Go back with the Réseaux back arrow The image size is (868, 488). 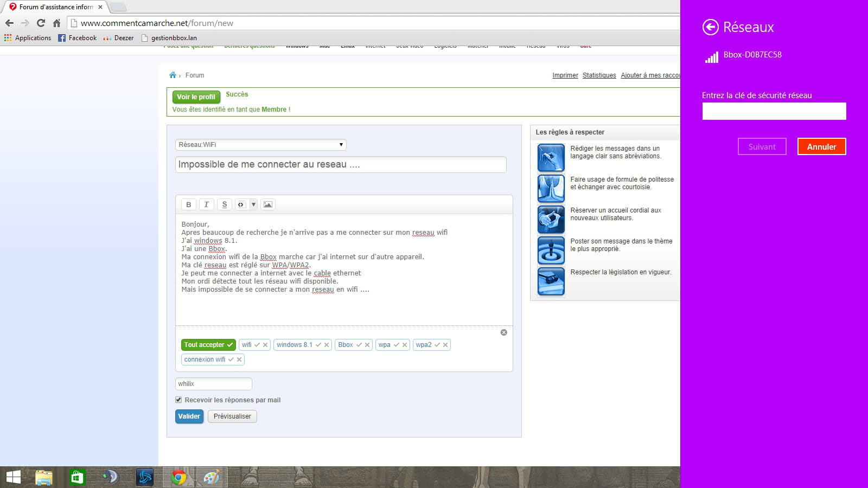(x=710, y=27)
